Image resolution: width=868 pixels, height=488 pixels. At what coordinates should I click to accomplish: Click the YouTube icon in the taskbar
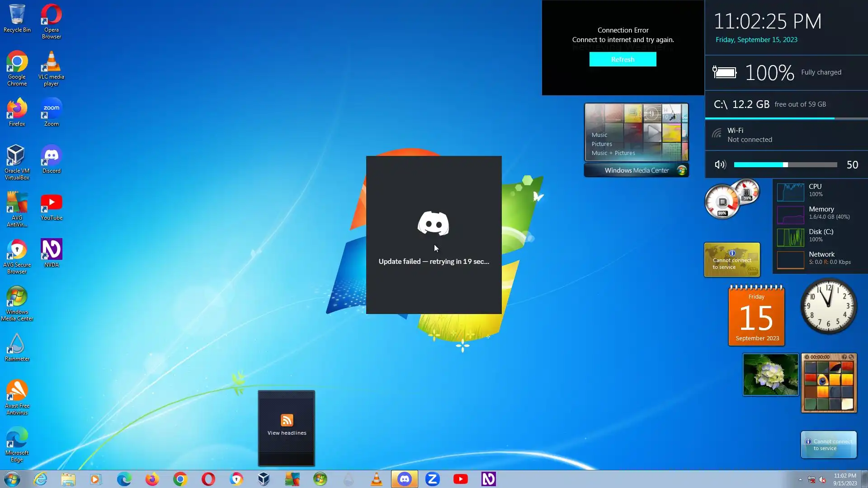point(460,479)
